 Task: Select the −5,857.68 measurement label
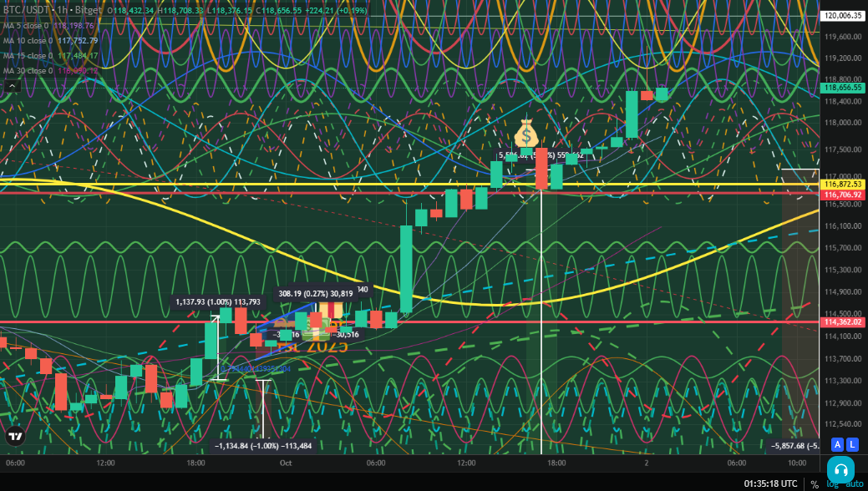[795, 446]
